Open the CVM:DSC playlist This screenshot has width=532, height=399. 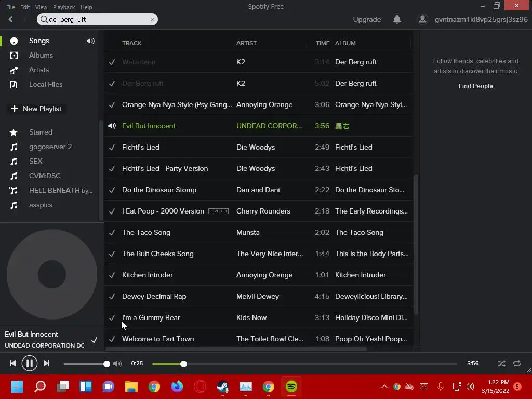tap(45, 176)
